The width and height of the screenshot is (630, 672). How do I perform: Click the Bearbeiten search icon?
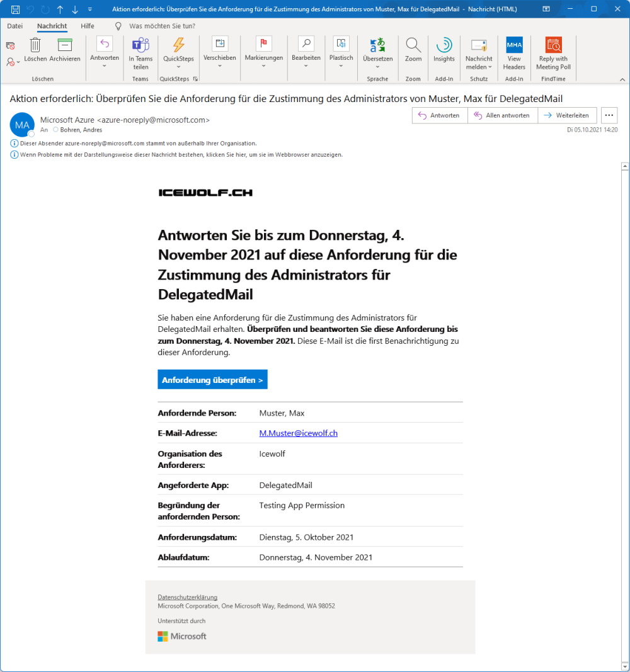tap(306, 43)
